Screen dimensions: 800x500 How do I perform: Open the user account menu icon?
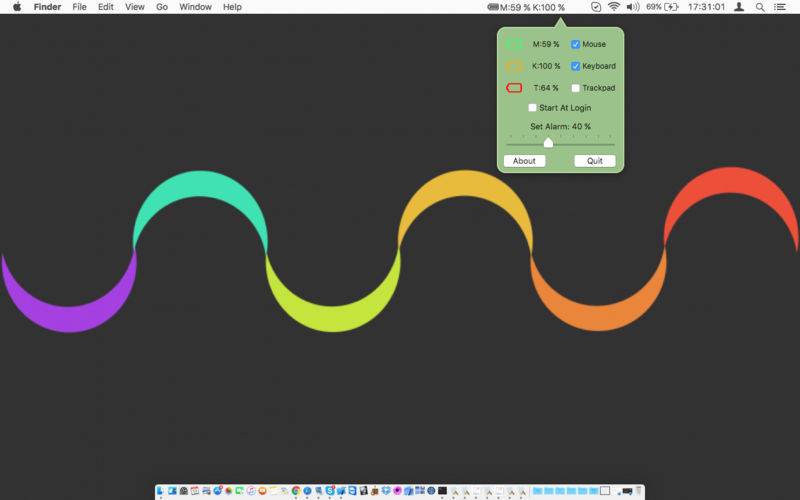pos(739,7)
